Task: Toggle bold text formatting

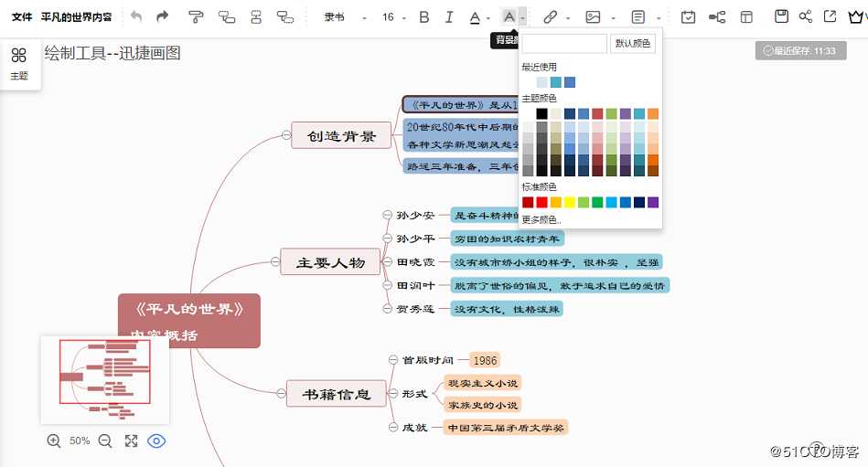Action: click(x=424, y=17)
